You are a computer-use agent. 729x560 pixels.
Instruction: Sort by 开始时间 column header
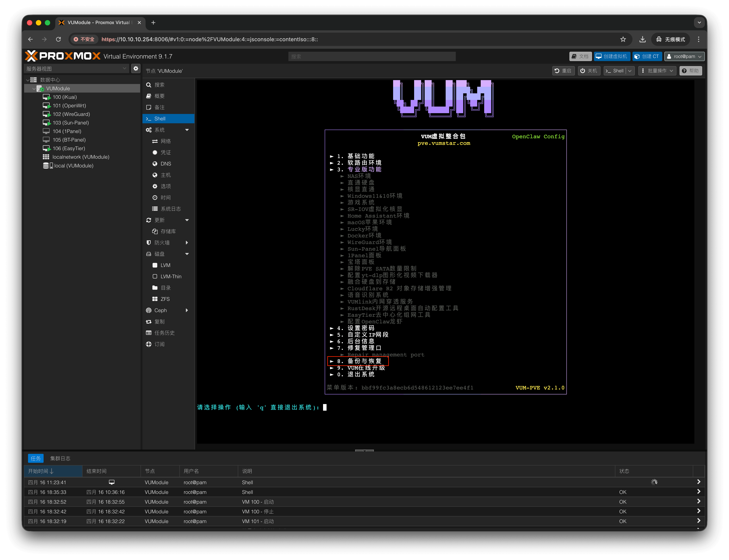53,471
